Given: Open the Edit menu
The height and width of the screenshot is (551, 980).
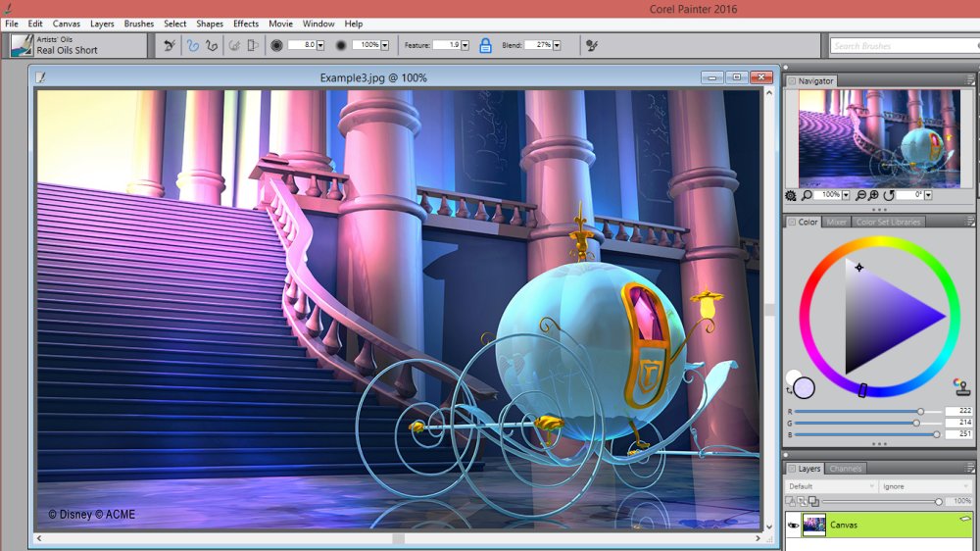Looking at the screenshot, I should 35,24.
